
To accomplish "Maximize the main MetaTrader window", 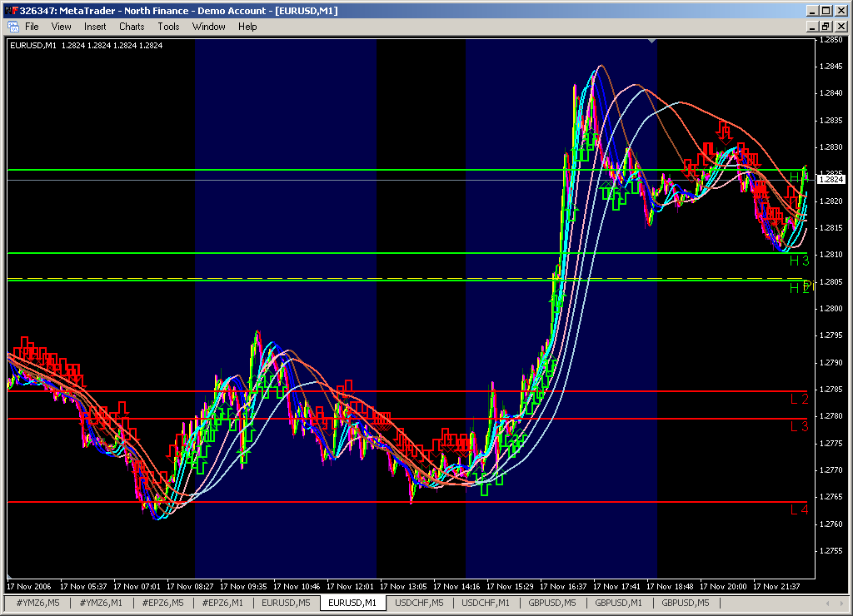I will pyautogui.click(x=826, y=11).
